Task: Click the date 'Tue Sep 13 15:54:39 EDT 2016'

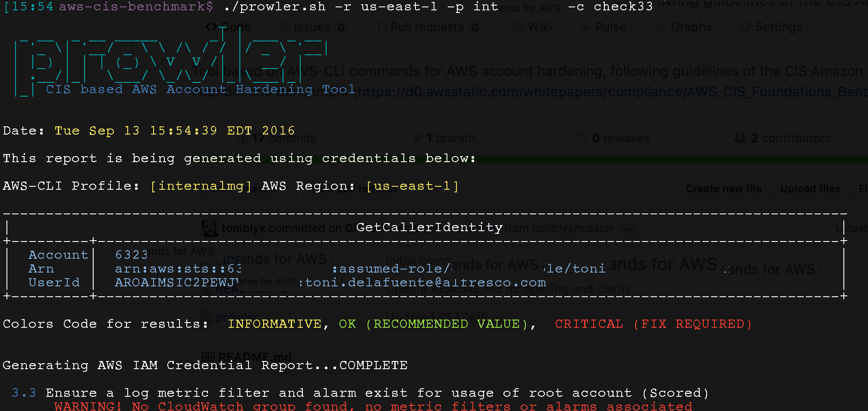Action: point(175,131)
